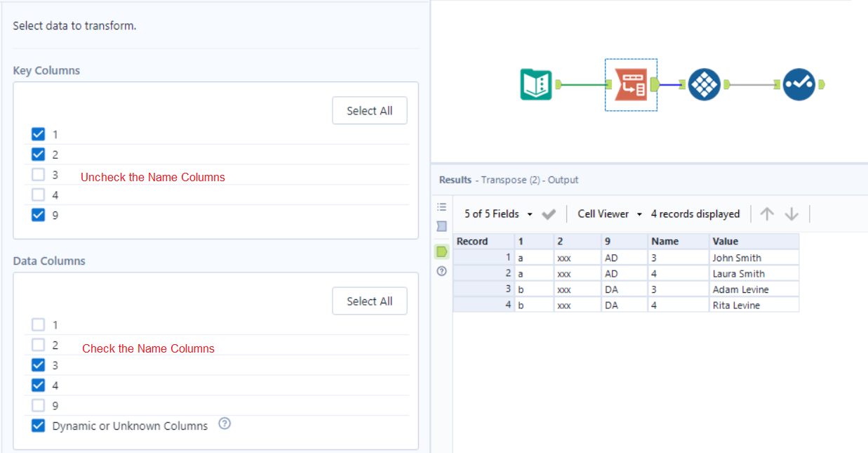The image size is (868, 453).
Task: Disable the Dynamic or Unknown Columns checkbox
Action: click(39, 426)
